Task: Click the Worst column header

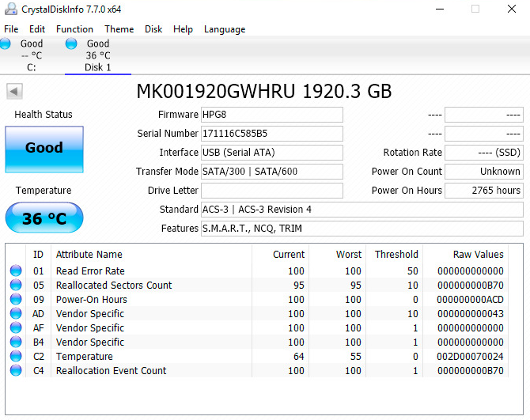Action: click(337, 254)
